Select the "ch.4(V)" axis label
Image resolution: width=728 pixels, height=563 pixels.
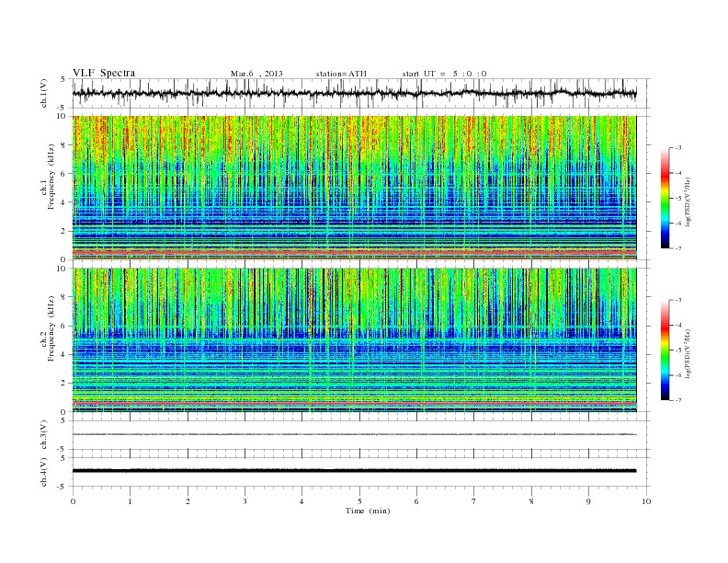click(x=44, y=472)
